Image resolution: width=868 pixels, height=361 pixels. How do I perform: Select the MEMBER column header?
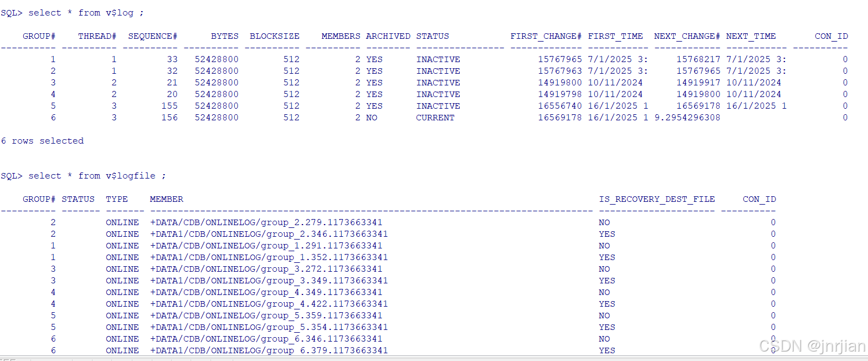coord(166,199)
